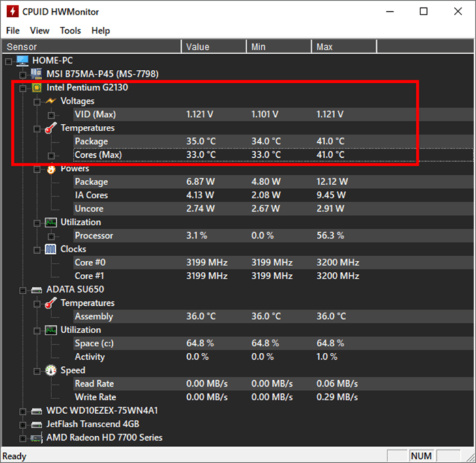Click the CPU Temperatures thermometer icon
This screenshot has height=463, width=476.
click(51, 128)
